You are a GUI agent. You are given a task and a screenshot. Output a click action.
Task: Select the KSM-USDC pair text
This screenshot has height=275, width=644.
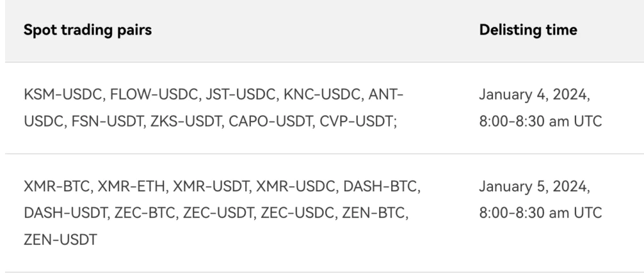pos(64,96)
